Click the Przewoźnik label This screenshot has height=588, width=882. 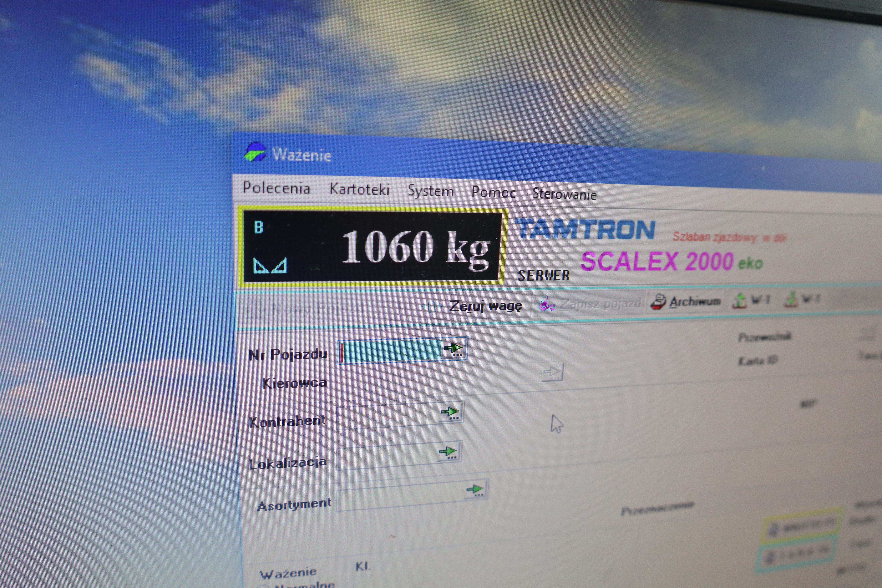(765, 337)
